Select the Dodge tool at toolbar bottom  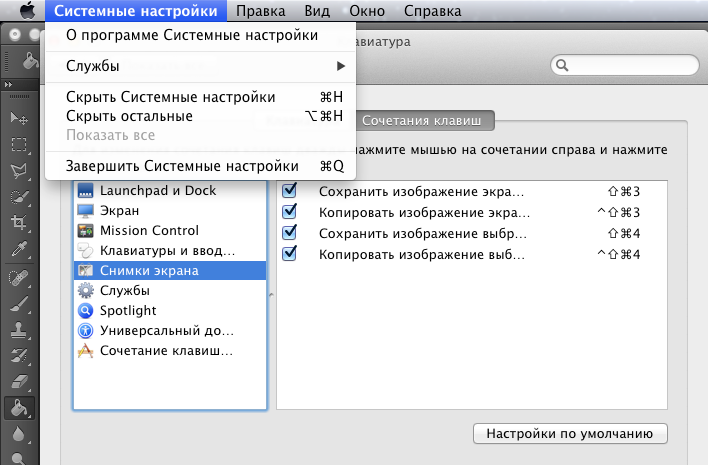(x=18, y=458)
